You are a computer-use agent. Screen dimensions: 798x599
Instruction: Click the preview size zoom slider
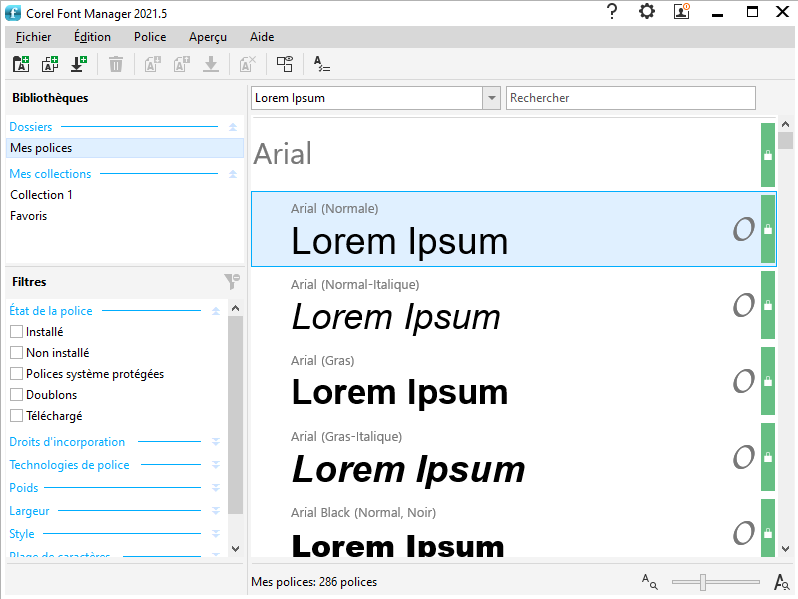[704, 582]
